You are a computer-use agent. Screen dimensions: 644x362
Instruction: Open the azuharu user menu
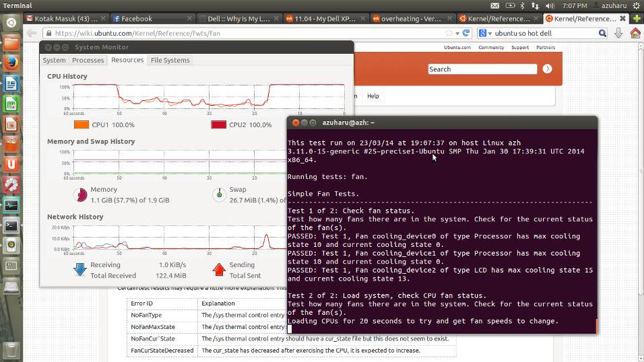(x=614, y=5)
